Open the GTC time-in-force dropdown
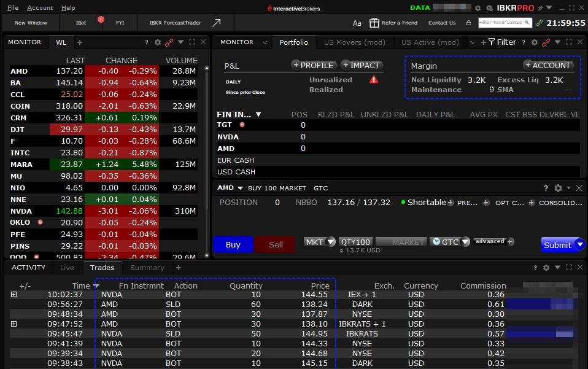This screenshot has width=588, height=369. pos(465,242)
